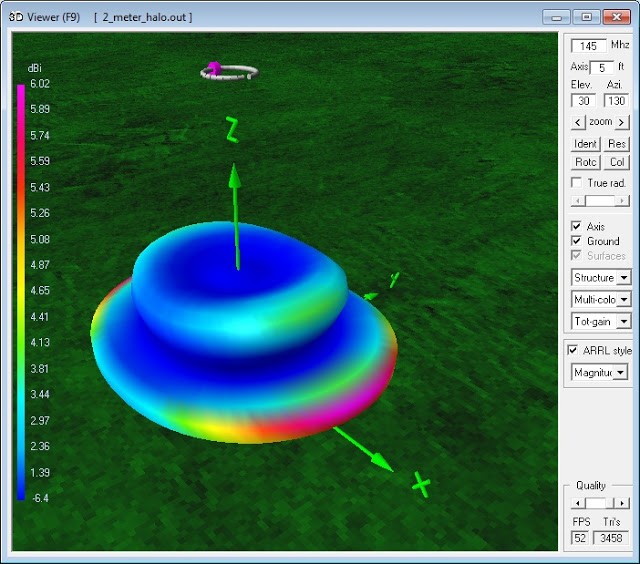Viewport: 640px width, 564px height.
Task: Enable the True rad. checkbox
Action: coord(577,183)
